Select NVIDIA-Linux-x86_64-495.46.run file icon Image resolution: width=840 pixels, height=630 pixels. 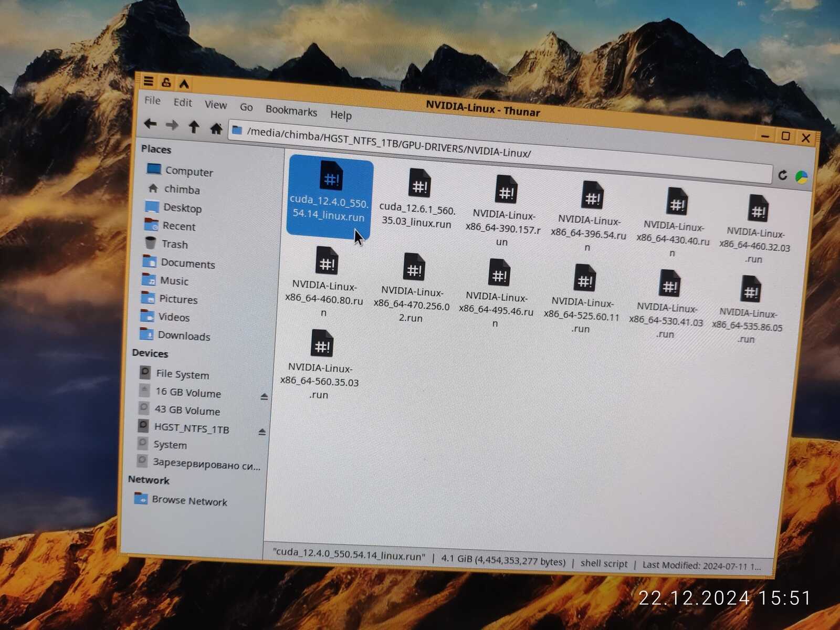[x=499, y=273]
